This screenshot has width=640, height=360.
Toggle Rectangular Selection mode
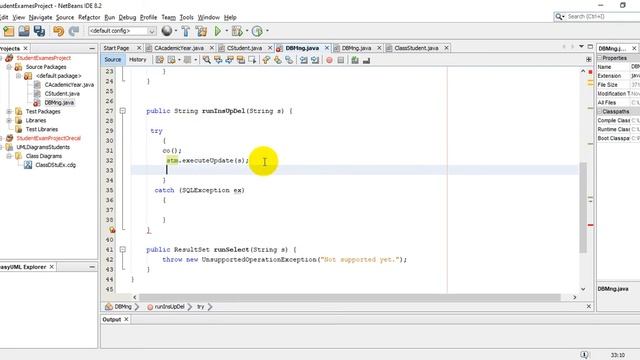(253, 60)
